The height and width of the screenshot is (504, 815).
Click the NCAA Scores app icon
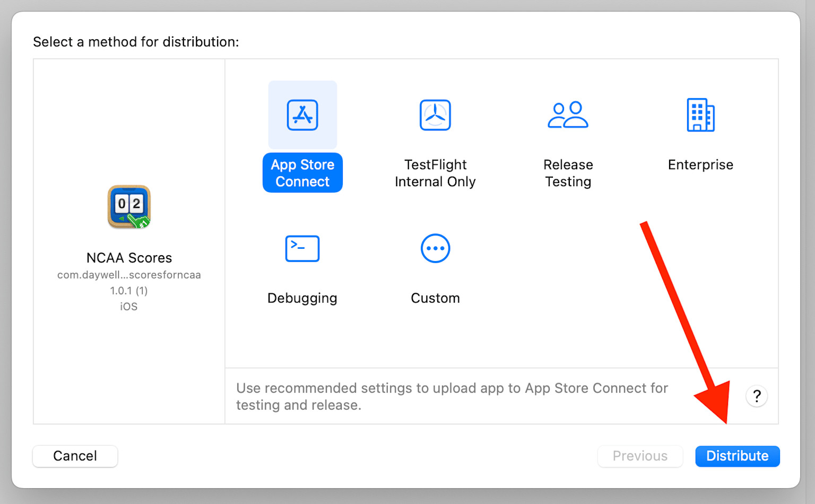pyautogui.click(x=129, y=207)
